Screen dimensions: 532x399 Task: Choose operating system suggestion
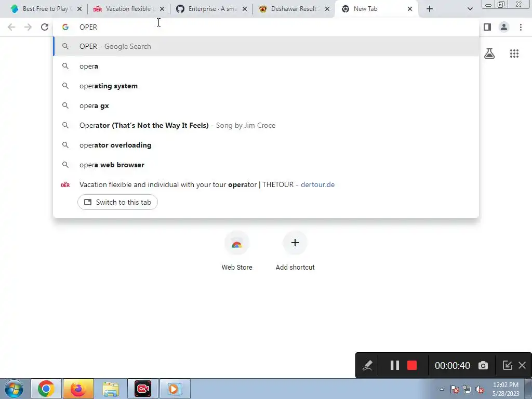(266, 86)
